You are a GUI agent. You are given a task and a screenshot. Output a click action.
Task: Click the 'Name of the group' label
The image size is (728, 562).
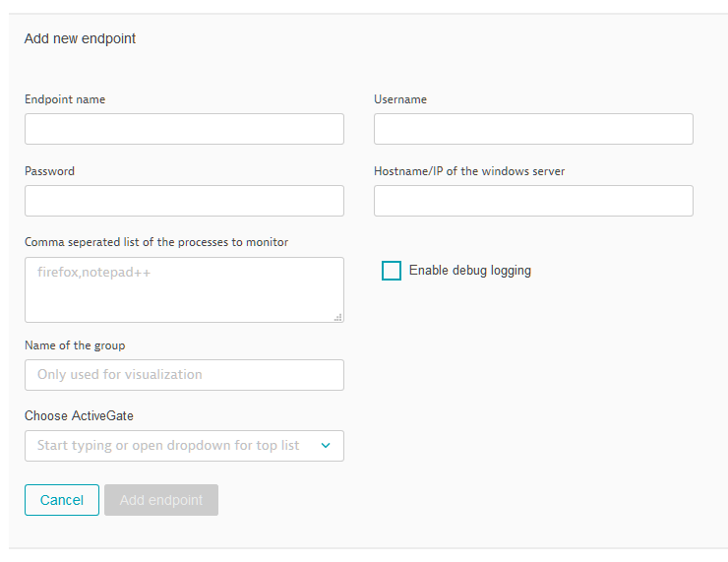pos(75,345)
